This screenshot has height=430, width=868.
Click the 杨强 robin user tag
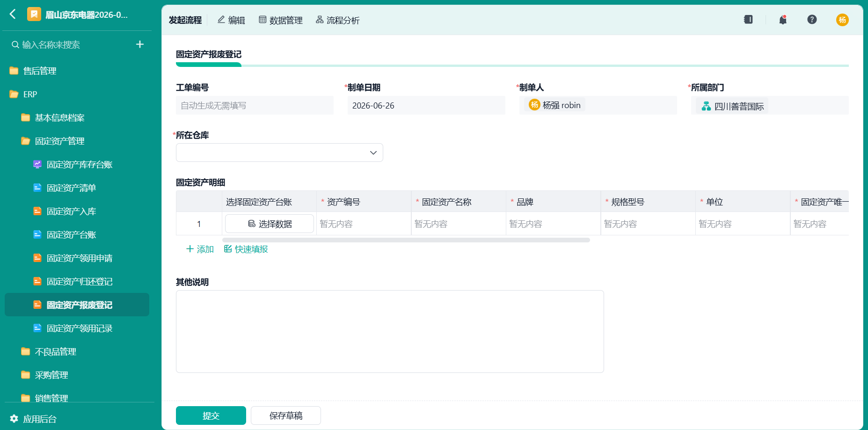(554, 105)
